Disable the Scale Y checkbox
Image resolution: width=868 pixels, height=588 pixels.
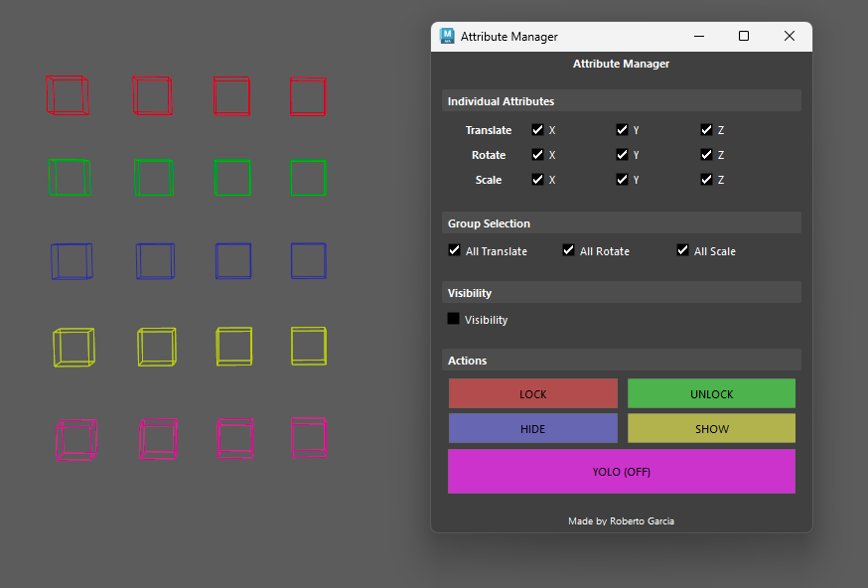(x=622, y=180)
